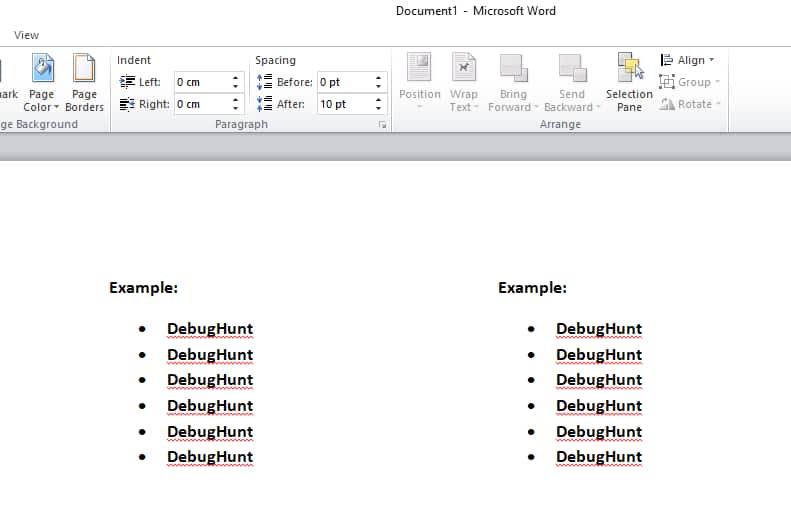
Task: Click the Bring Forward icon
Action: (513, 70)
